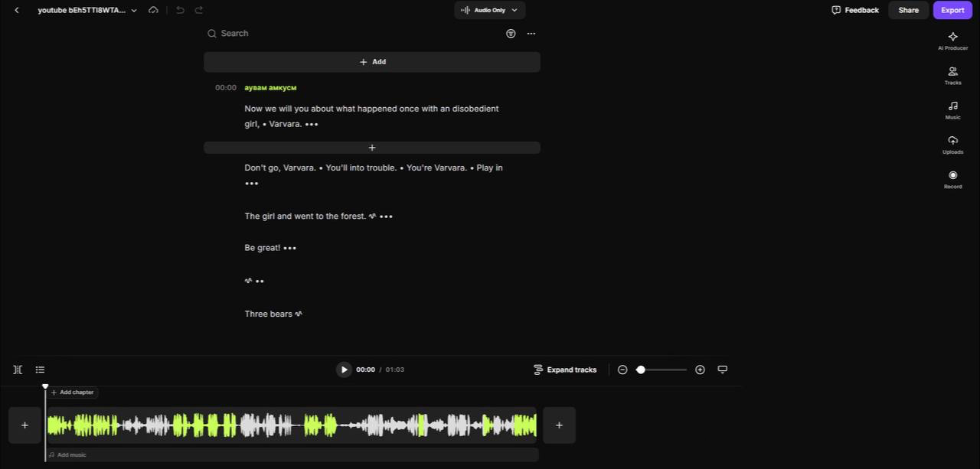
Task: Open the AI Producer panel
Action: pyautogui.click(x=952, y=41)
